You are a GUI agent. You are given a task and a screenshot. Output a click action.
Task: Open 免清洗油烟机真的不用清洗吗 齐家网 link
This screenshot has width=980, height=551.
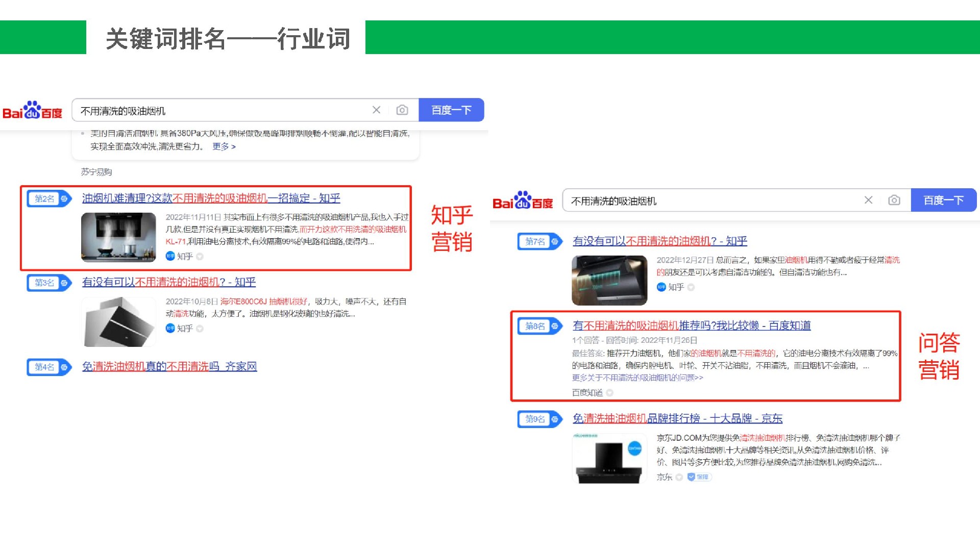tap(169, 367)
